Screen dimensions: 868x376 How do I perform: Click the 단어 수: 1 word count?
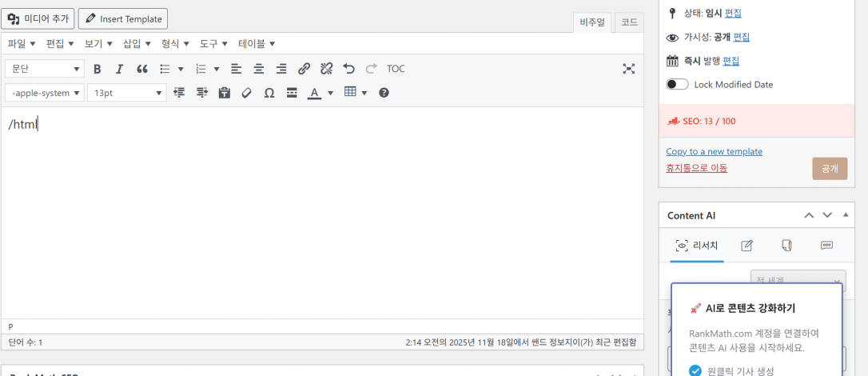[26, 342]
